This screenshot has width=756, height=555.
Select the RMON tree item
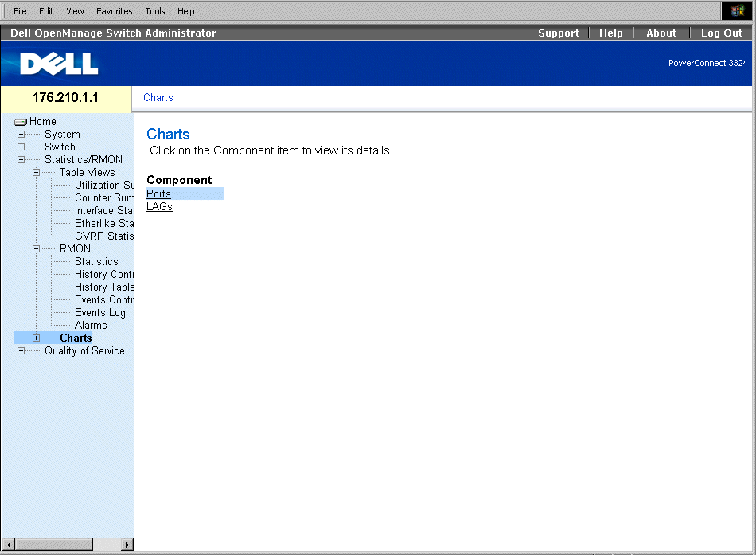tap(75, 249)
